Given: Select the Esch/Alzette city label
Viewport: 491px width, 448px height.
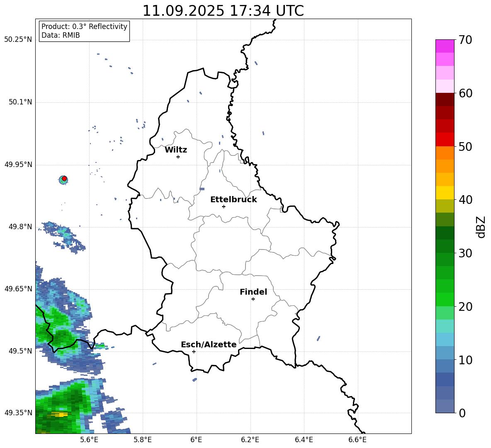Looking at the screenshot, I should click(x=209, y=344).
